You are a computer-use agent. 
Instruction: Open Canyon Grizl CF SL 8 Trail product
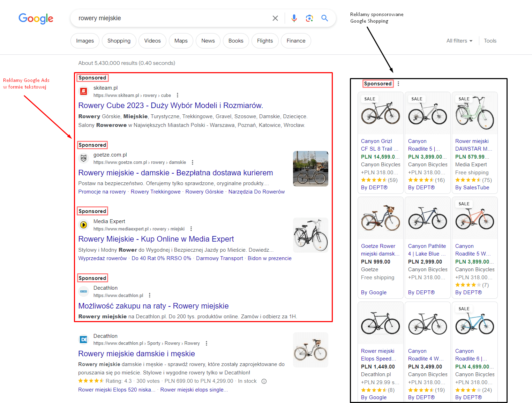click(x=380, y=145)
